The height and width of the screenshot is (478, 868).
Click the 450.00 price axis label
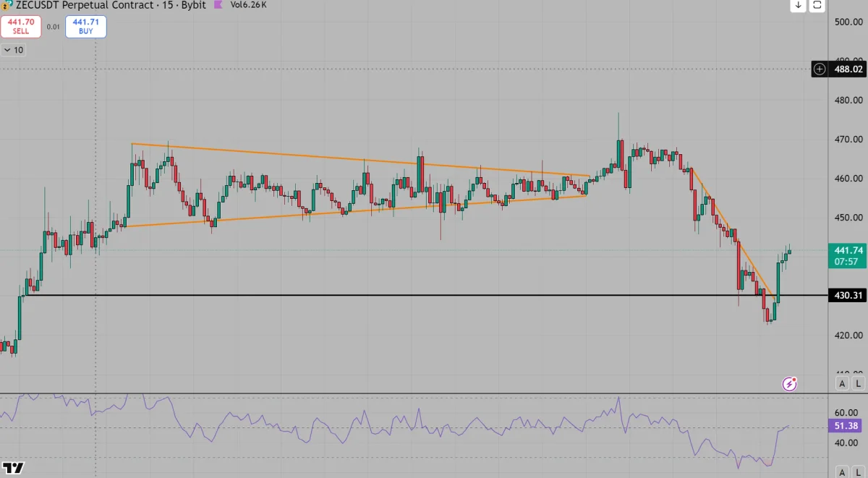click(x=849, y=217)
